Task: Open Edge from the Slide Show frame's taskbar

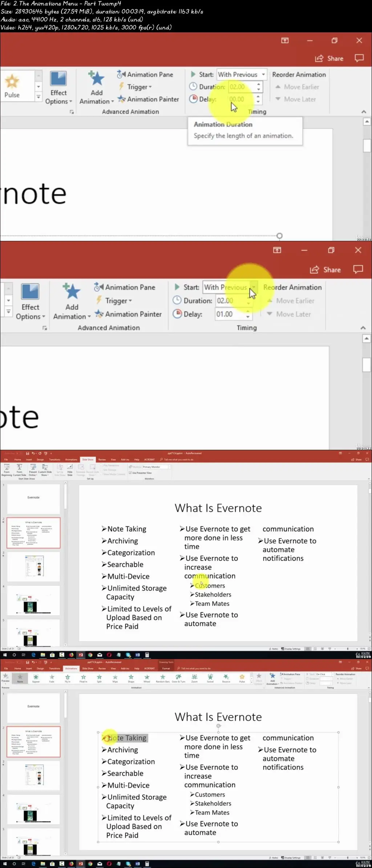Action: click(x=33, y=655)
